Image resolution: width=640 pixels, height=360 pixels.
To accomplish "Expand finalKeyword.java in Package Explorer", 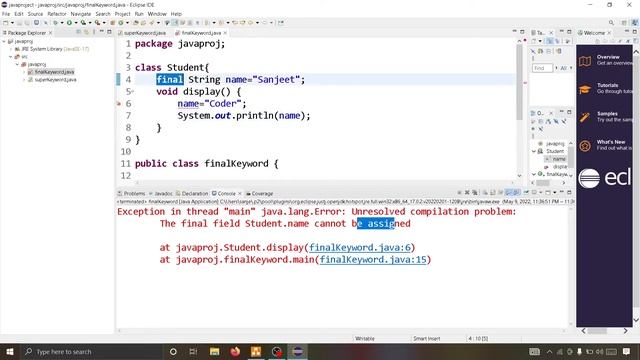I will (24, 72).
